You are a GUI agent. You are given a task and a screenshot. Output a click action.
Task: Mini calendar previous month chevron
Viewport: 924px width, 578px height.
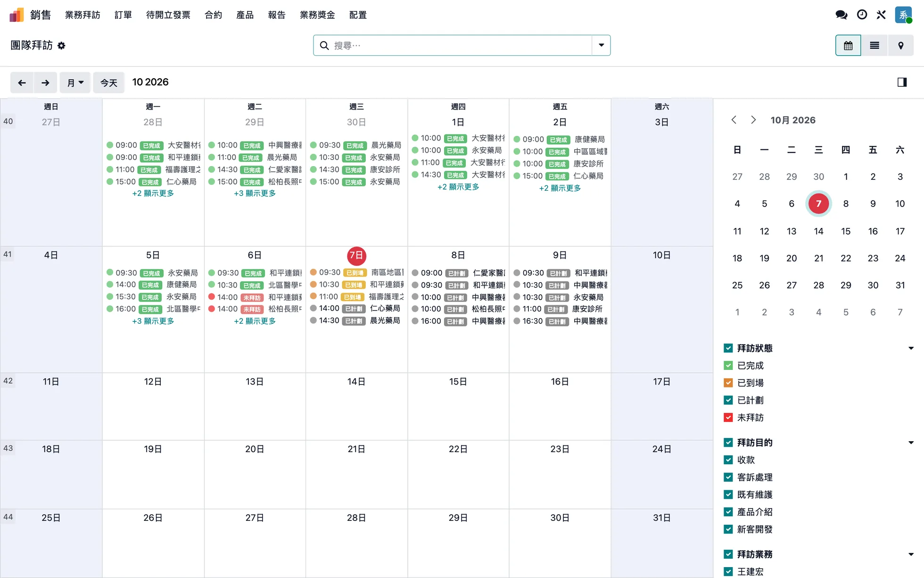coord(734,120)
